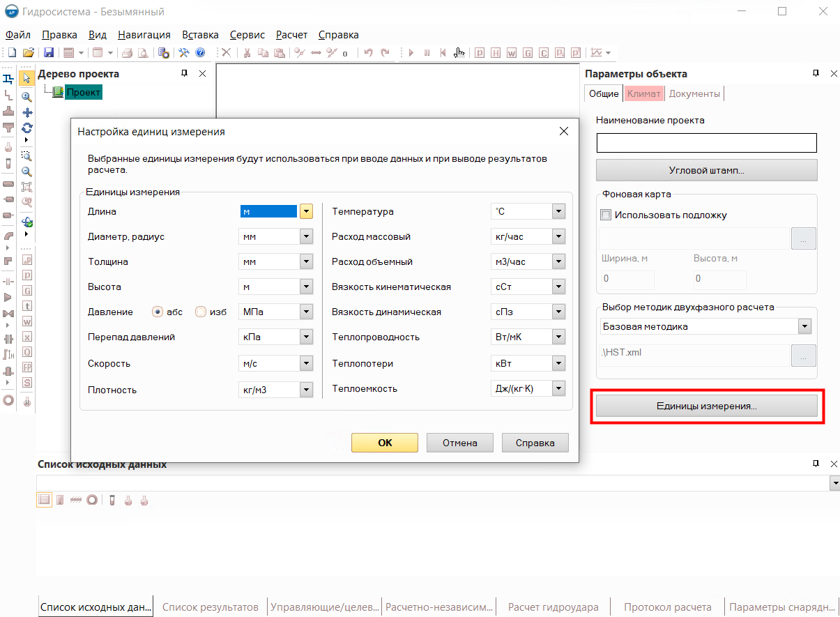
Task: Expand the Длина units dropdown
Action: pos(306,212)
